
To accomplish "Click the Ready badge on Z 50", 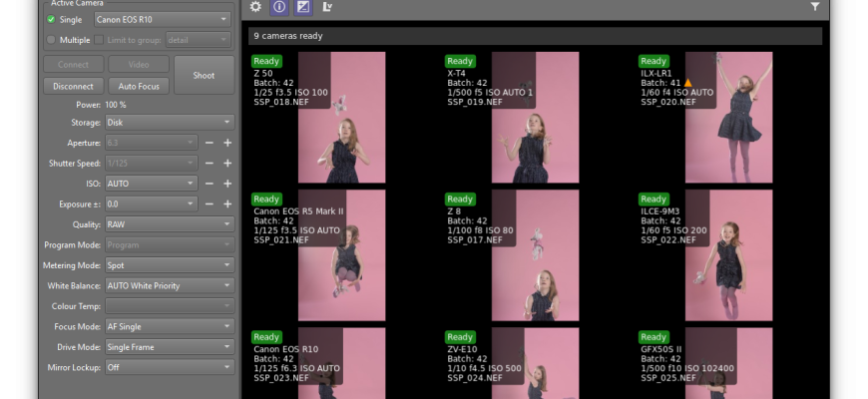I will point(266,61).
